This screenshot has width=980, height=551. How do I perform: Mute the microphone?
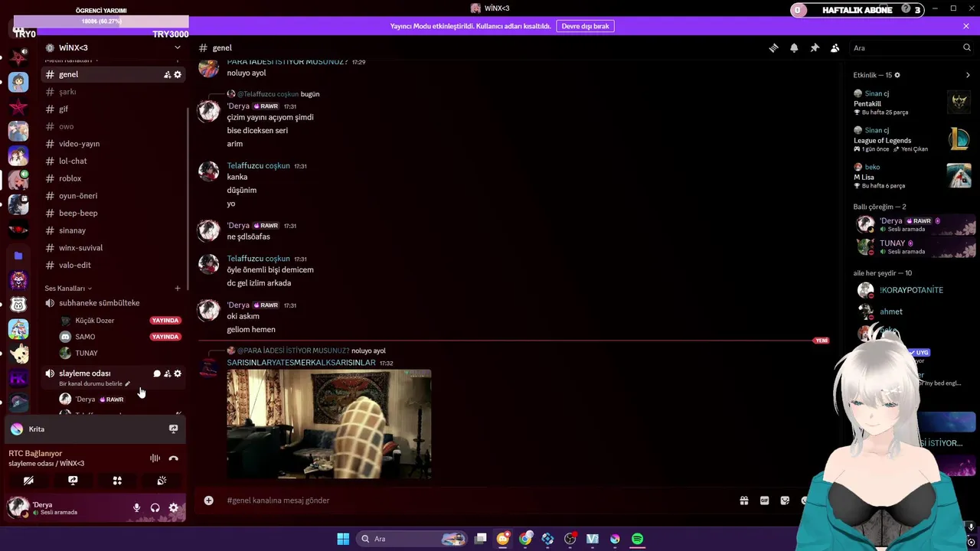pos(136,508)
